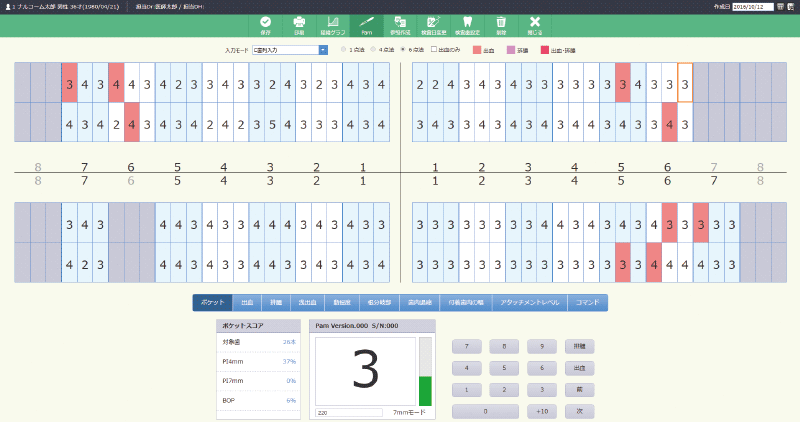Select the 6点法 radio button
800x422 pixels.
click(403, 49)
